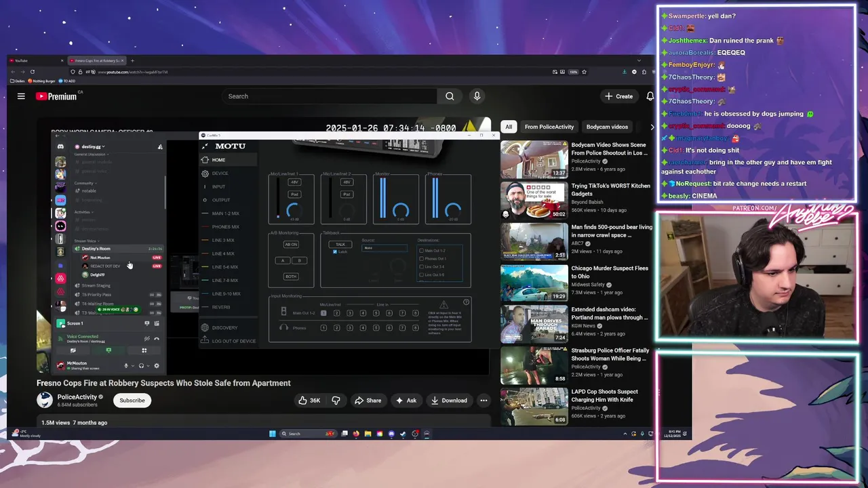Viewport: 868px width, 488px height.
Task: Click the YouTube search magnifier button
Action: [450, 96]
